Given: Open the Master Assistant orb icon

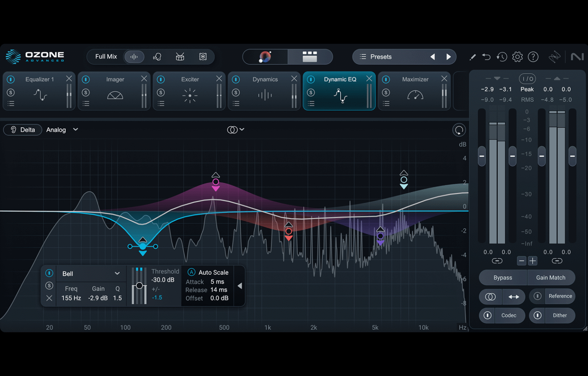Looking at the screenshot, I should 265,57.
